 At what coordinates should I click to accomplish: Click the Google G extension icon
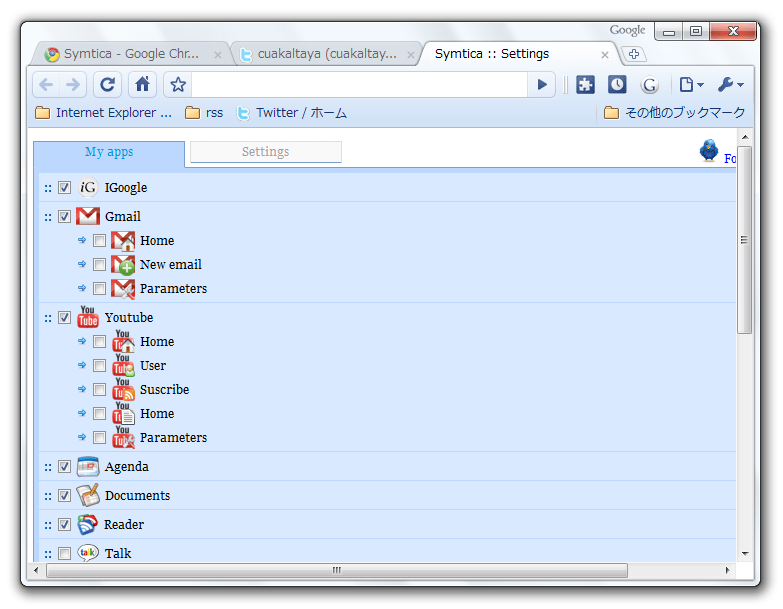[x=649, y=85]
